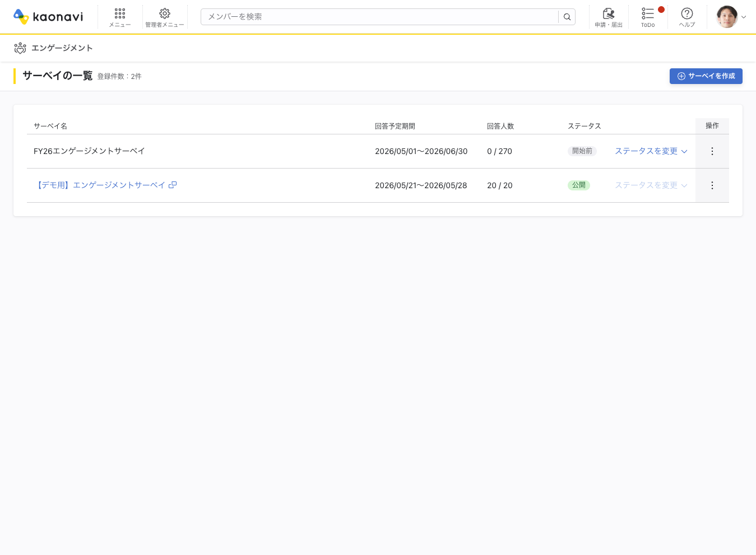Click the エンゲージメント breadcrumb label

click(x=62, y=48)
